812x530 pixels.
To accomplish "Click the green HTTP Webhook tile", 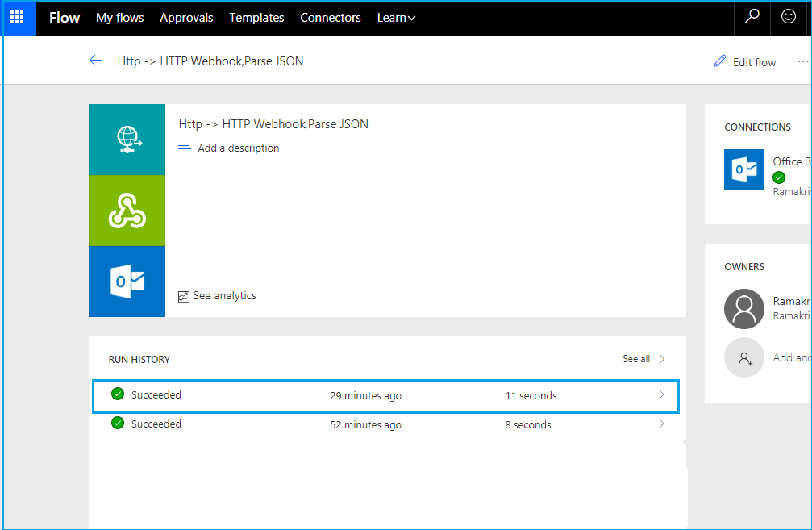I will click(x=127, y=211).
